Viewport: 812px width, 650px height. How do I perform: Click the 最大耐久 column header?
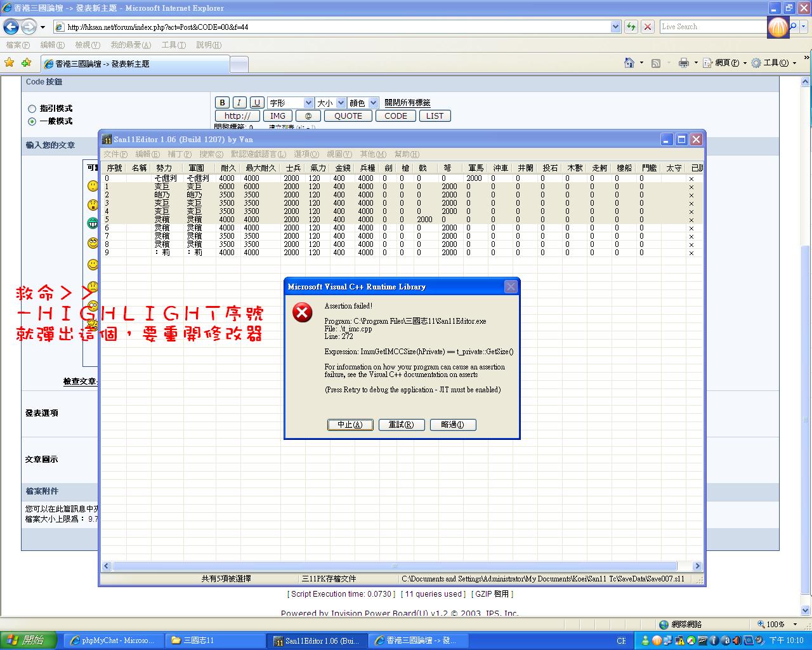point(261,168)
